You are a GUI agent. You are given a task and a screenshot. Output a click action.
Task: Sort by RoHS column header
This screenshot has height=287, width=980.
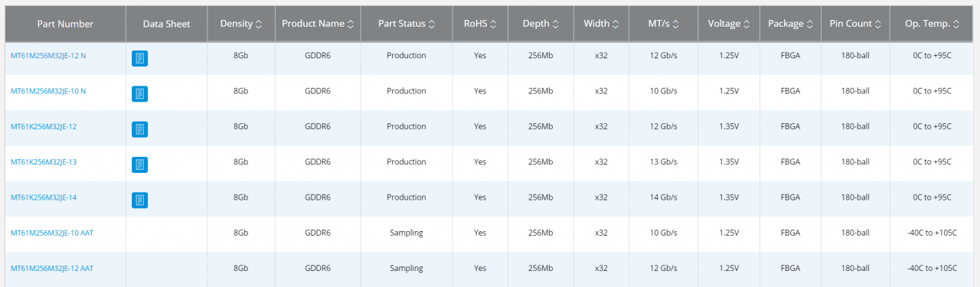coord(480,24)
